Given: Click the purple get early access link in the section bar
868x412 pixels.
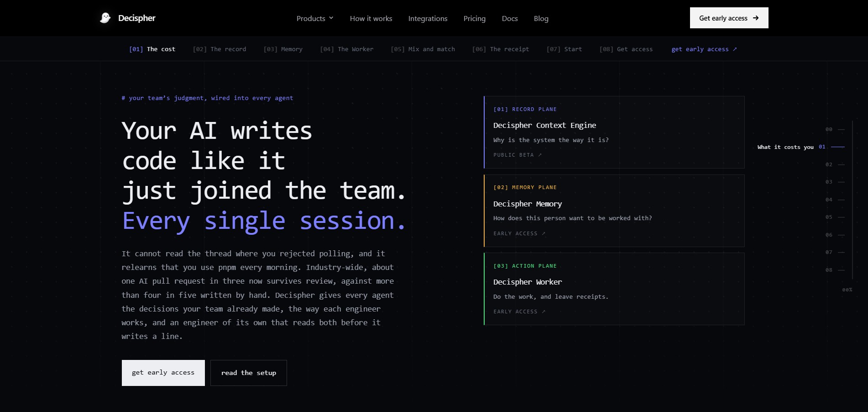Looking at the screenshot, I should coord(704,49).
